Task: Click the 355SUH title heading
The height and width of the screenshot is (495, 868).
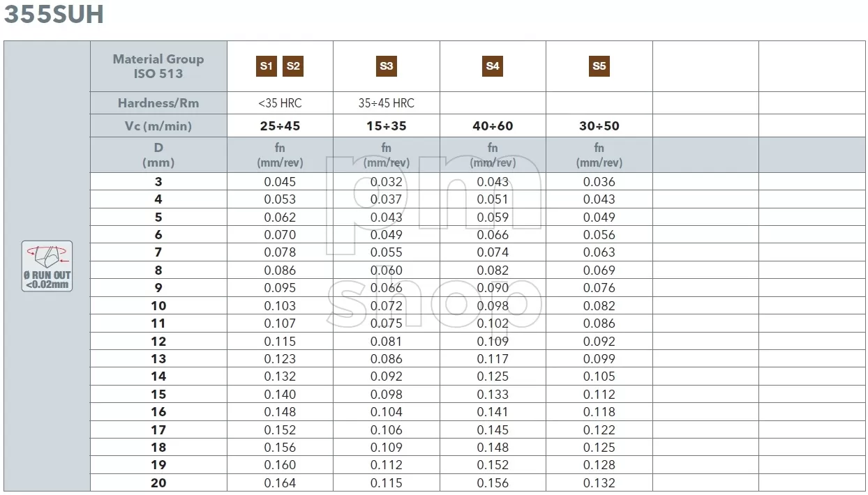Action: point(54,14)
